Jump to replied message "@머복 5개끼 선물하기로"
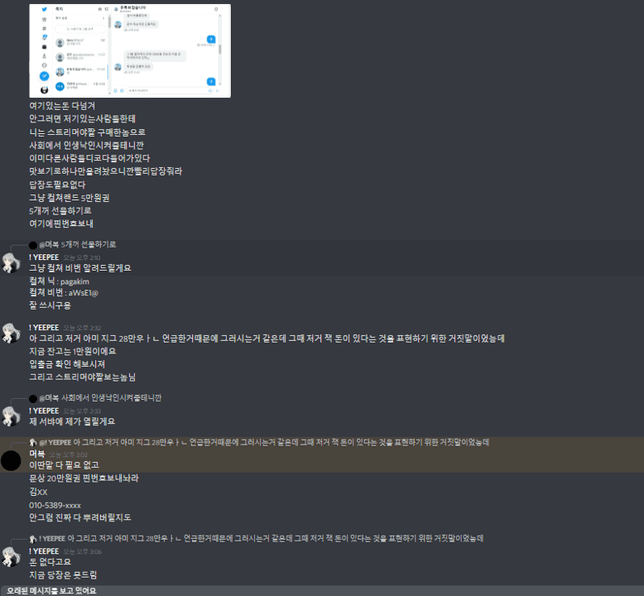Viewport: 644px width, 596px height. (x=78, y=245)
